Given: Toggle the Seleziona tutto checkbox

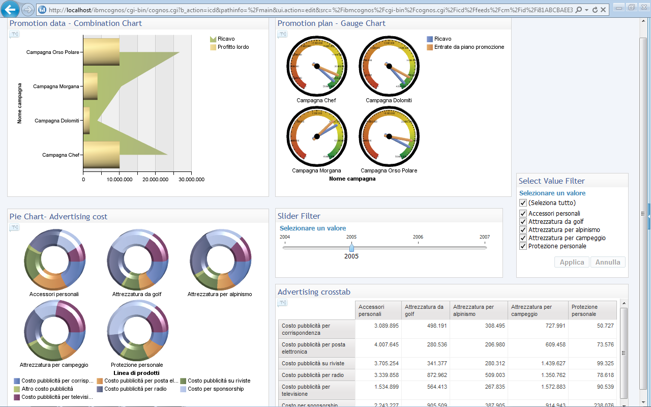Looking at the screenshot, I should coord(523,203).
